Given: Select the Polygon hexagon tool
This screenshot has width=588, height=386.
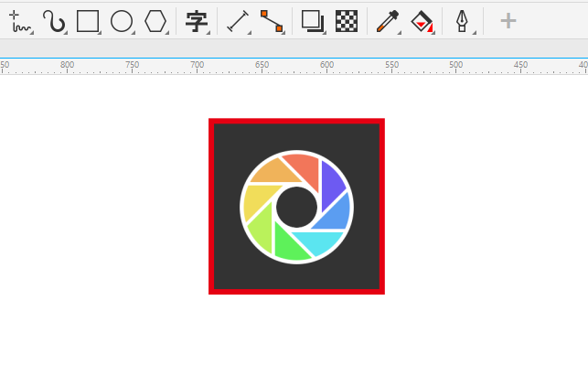Looking at the screenshot, I should 155,21.
